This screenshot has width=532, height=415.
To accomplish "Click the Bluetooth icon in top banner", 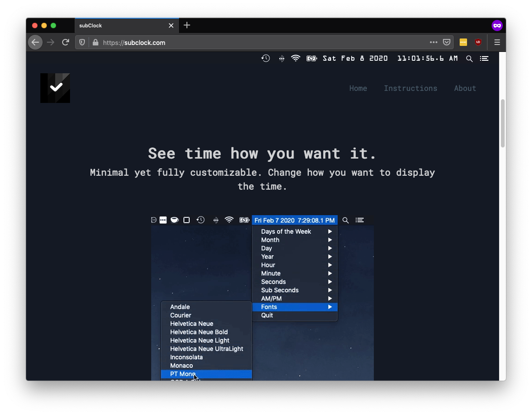I will 282,58.
